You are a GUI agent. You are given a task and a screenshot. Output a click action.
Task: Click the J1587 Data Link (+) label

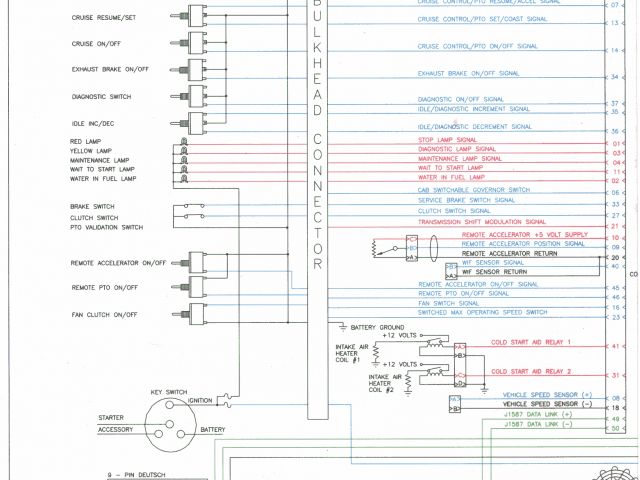pyautogui.click(x=538, y=413)
